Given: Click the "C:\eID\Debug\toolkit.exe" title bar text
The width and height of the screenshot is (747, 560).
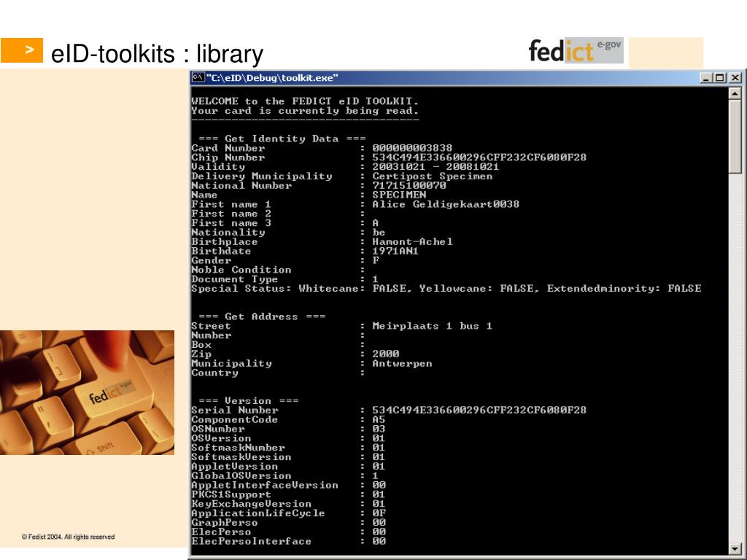Looking at the screenshot, I should point(272,78).
